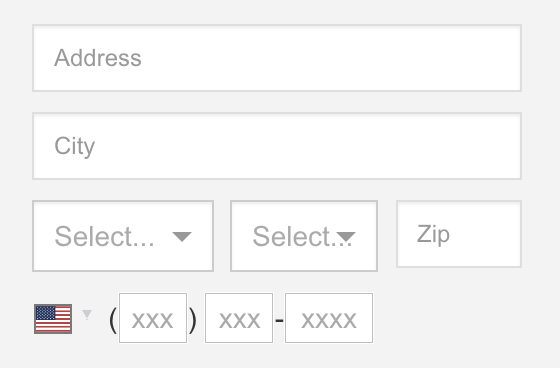Click the last four digits phone field
Viewport: 560px width, 368px height.
click(x=329, y=318)
